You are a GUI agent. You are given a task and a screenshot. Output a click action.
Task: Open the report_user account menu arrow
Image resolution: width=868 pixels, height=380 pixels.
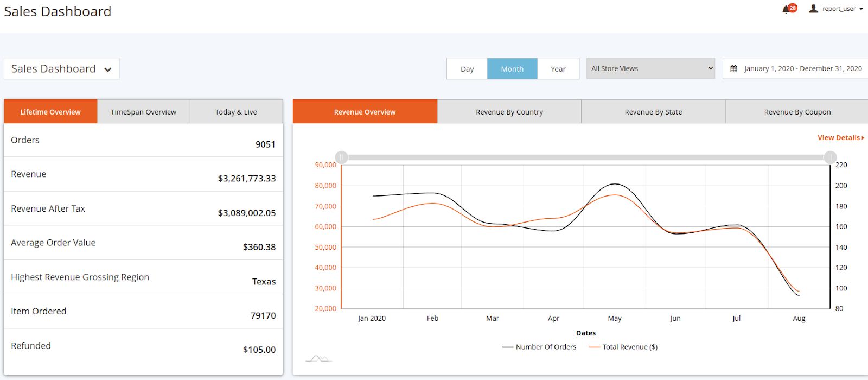pos(861,9)
